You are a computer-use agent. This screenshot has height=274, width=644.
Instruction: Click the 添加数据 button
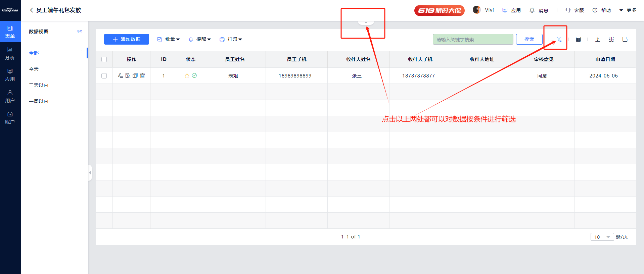[x=127, y=39]
